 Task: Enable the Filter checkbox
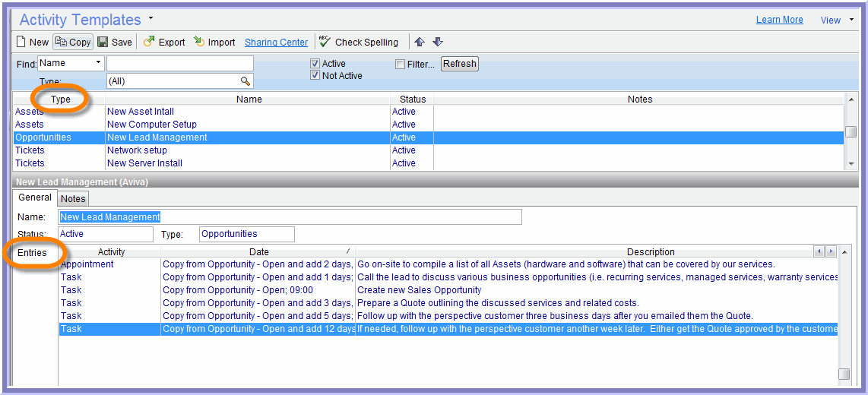pyautogui.click(x=400, y=65)
